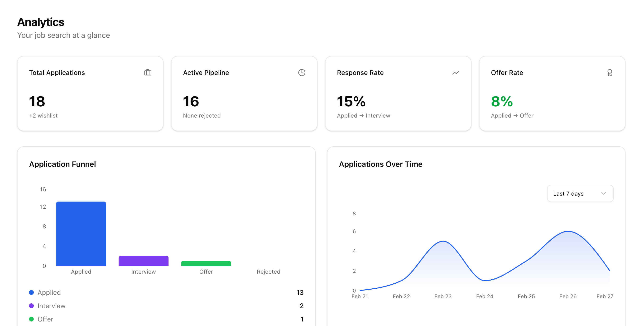This screenshot has height=326, width=644.
Task: Toggle the Interview series in the funnel legend
Action: [51, 306]
